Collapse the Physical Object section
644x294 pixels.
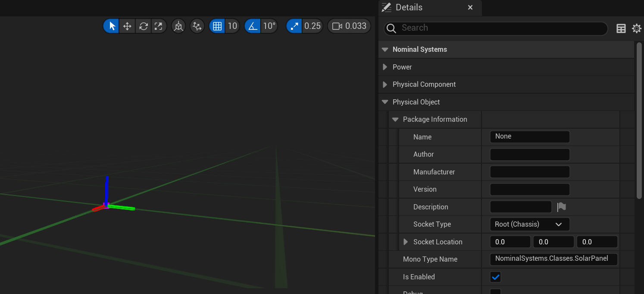coord(385,102)
